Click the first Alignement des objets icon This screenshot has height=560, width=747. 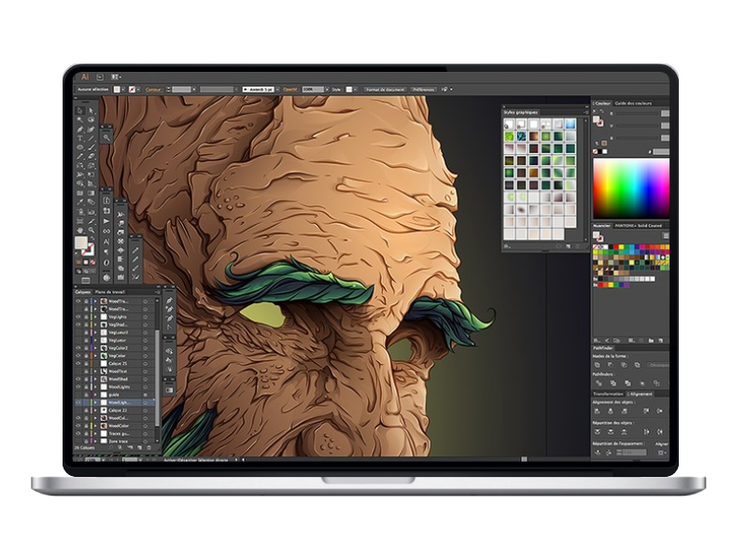tap(598, 411)
